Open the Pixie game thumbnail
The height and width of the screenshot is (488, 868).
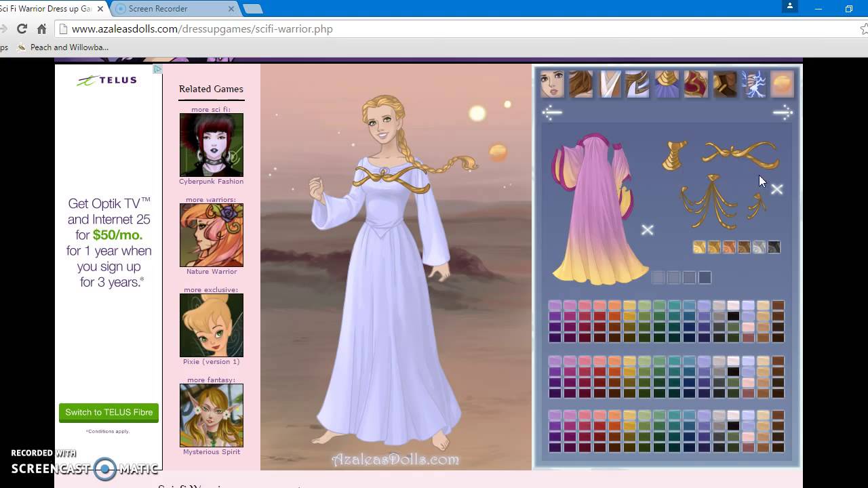click(x=212, y=325)
